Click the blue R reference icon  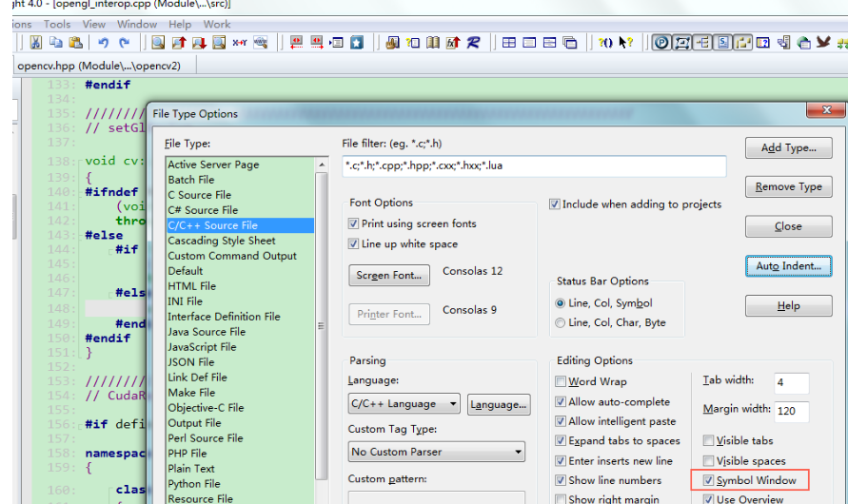[473, 43]
